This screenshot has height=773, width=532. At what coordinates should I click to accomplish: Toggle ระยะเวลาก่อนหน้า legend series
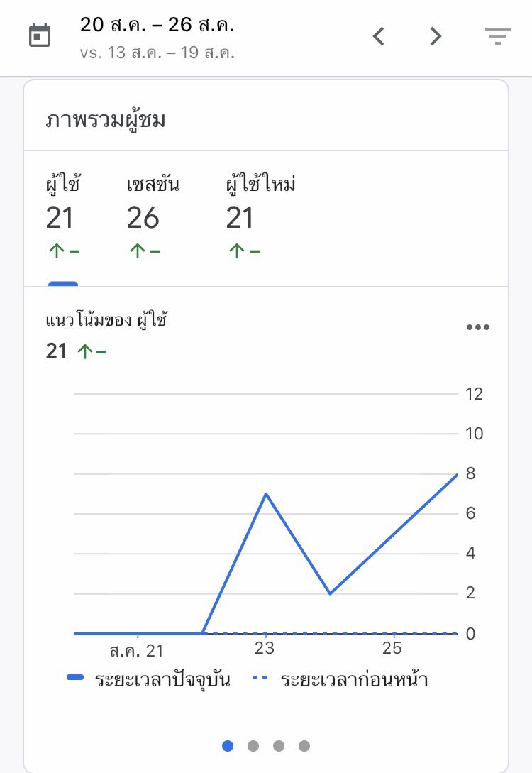click(340, 680)
